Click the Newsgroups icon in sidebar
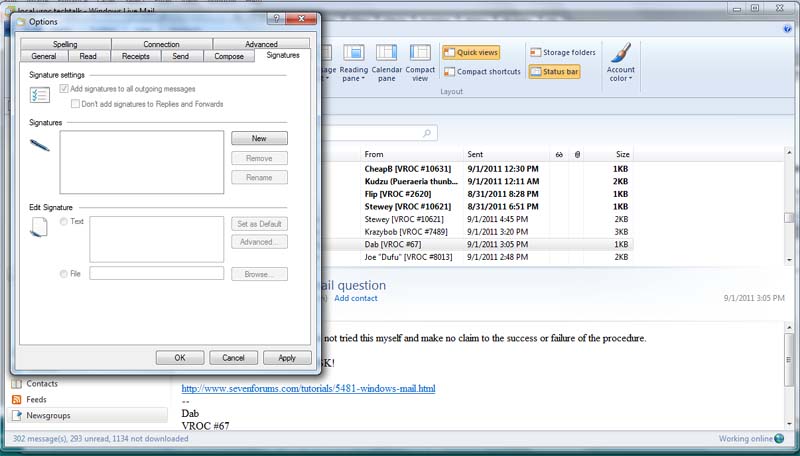The width and height of the screenshot is (800, 456). click(16, 416)
